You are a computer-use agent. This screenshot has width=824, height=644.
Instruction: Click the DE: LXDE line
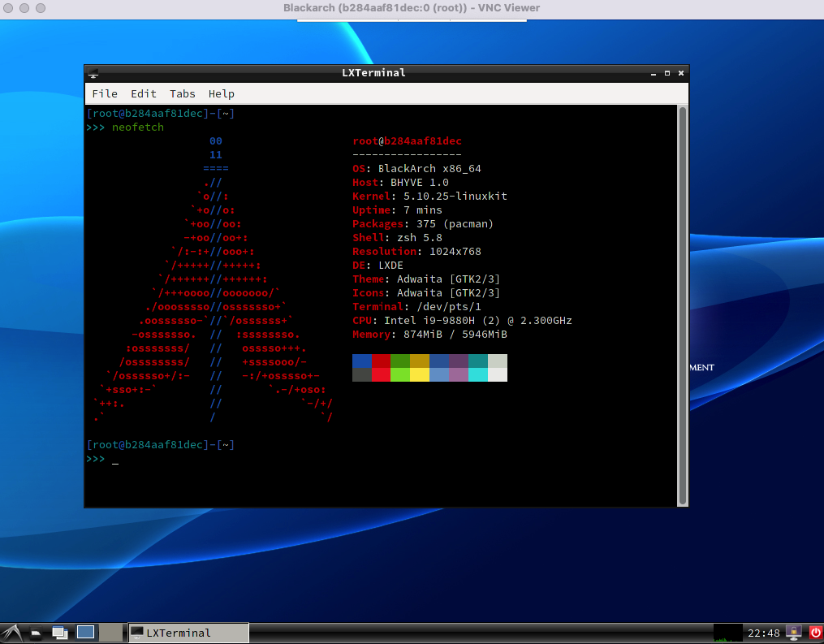(x=377, y=266)
